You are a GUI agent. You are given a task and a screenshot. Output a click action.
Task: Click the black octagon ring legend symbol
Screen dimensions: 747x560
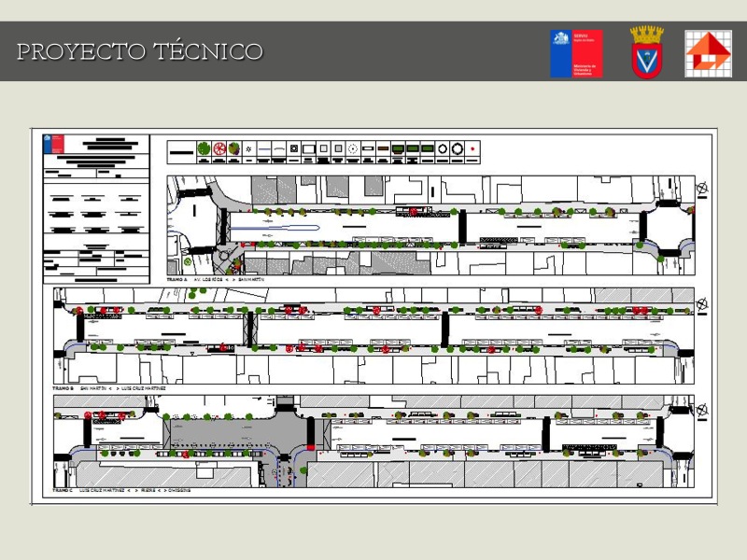tap(458, 148)
